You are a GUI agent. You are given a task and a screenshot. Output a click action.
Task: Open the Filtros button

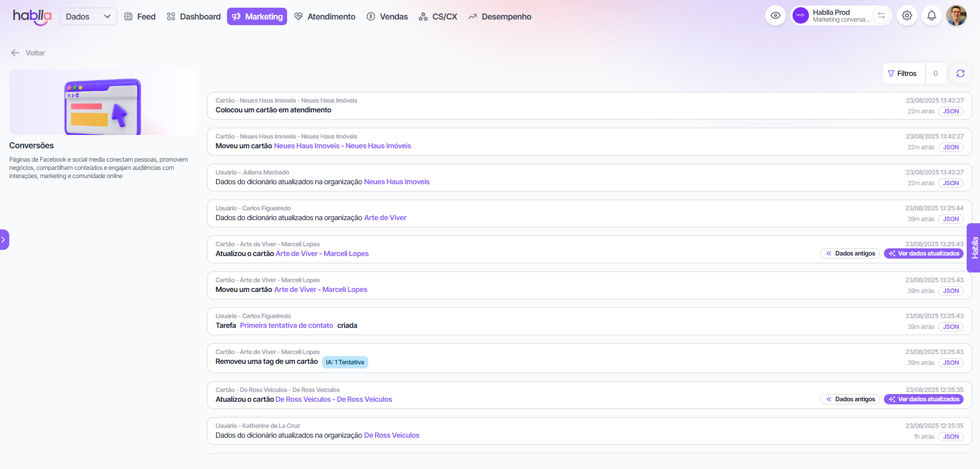click(x=902, y=73)
